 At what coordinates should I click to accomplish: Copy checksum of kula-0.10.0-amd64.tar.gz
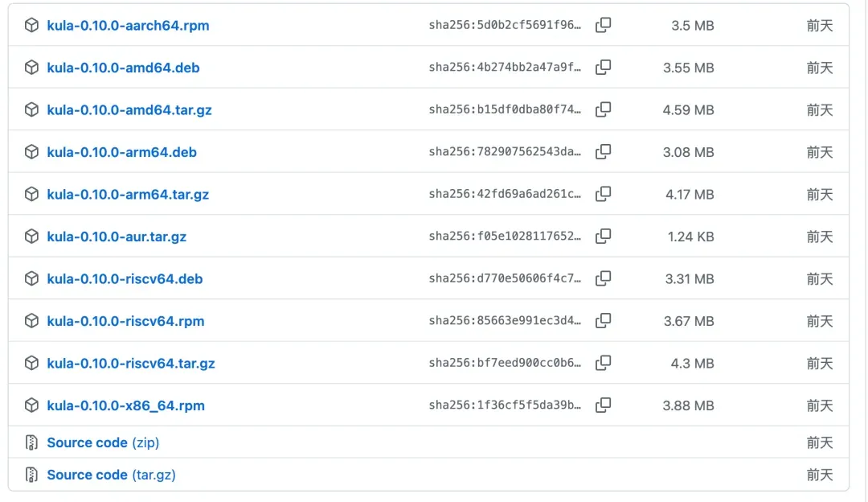(x=603, y=109)
